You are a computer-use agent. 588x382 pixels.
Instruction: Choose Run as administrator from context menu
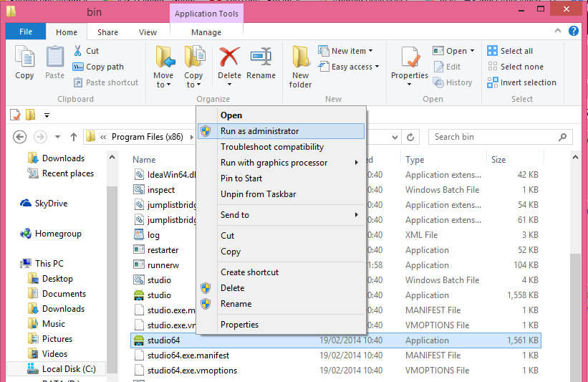click(x=259, y=131)
